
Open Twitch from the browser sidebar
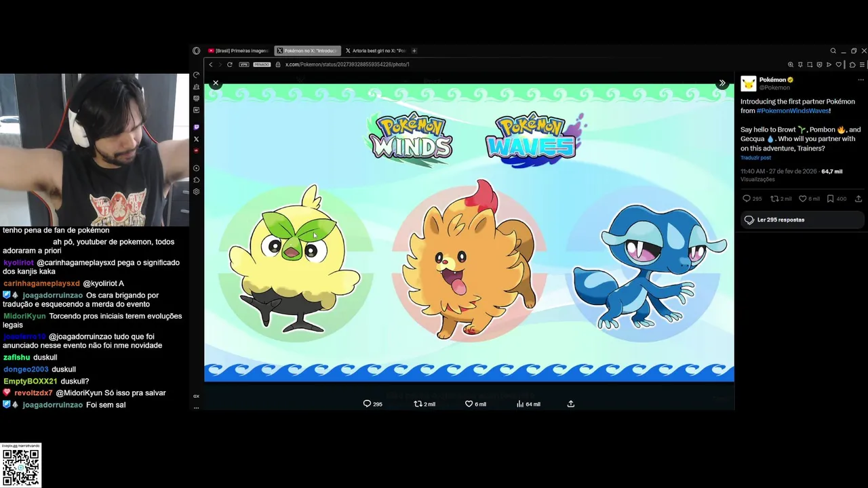(x=196, y=127)
